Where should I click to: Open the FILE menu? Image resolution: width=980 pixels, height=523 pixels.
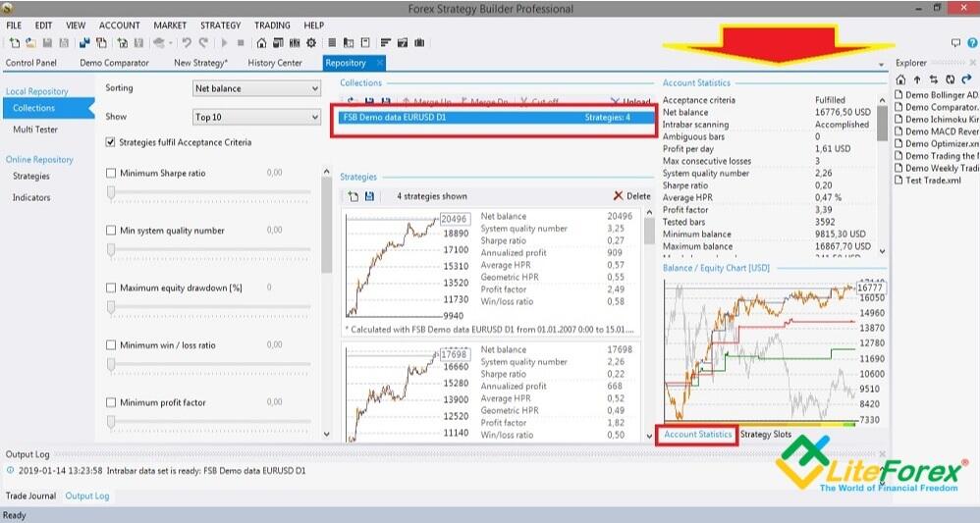14,26
